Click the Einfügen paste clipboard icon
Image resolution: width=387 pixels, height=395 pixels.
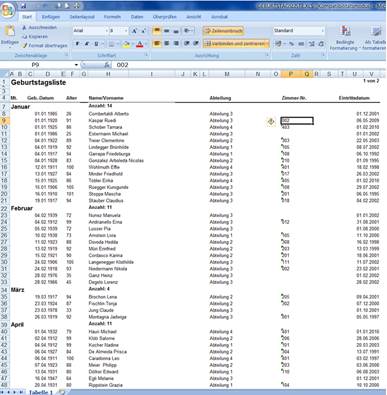[10, 31]
